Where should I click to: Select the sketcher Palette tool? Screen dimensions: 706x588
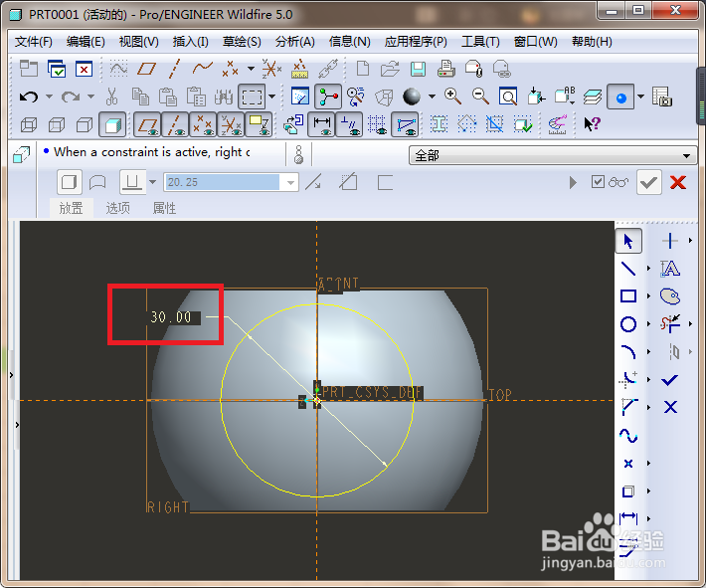click(x=670, y=296)
